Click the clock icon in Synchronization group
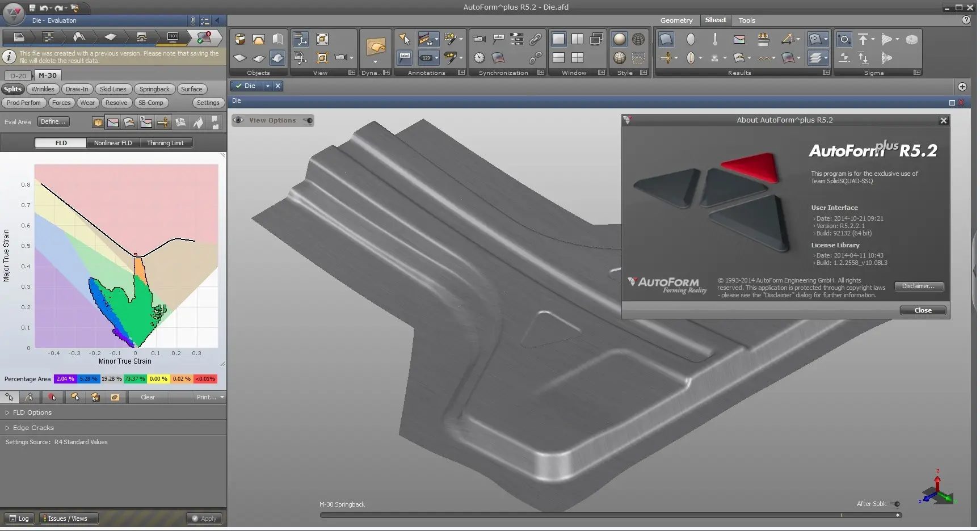Image resolution: width=980 pixels, height=531 pixels. pyautogui.click(x=480, y=58)
